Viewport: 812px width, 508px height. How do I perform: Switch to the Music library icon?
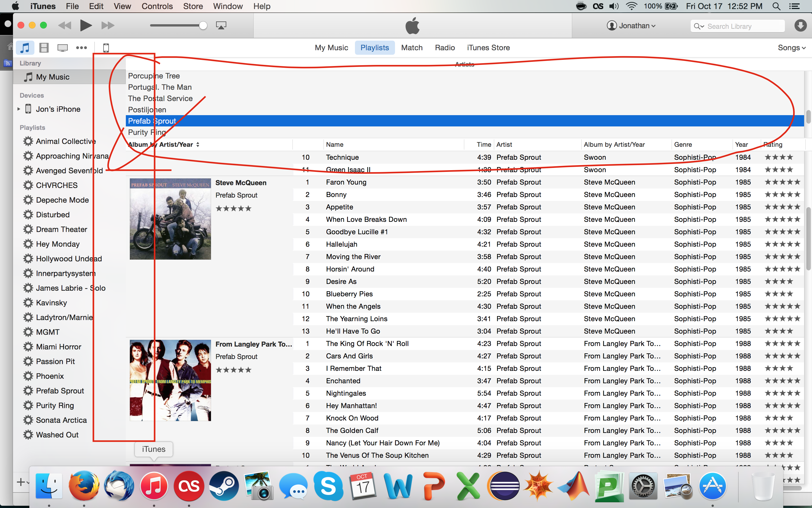tap(25, 48)
